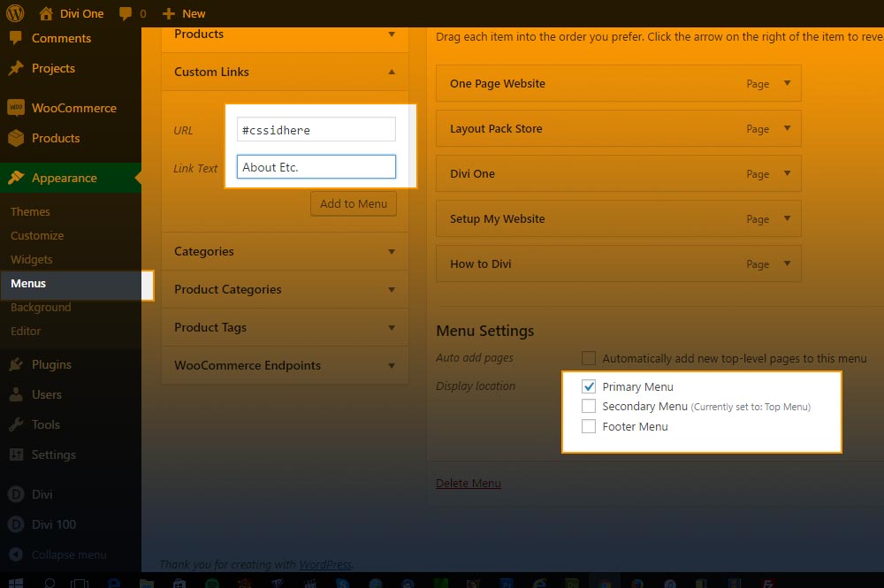Open Windows taskbar search
The width and height of the screenshot is (884, 588).
pos(50,583)
